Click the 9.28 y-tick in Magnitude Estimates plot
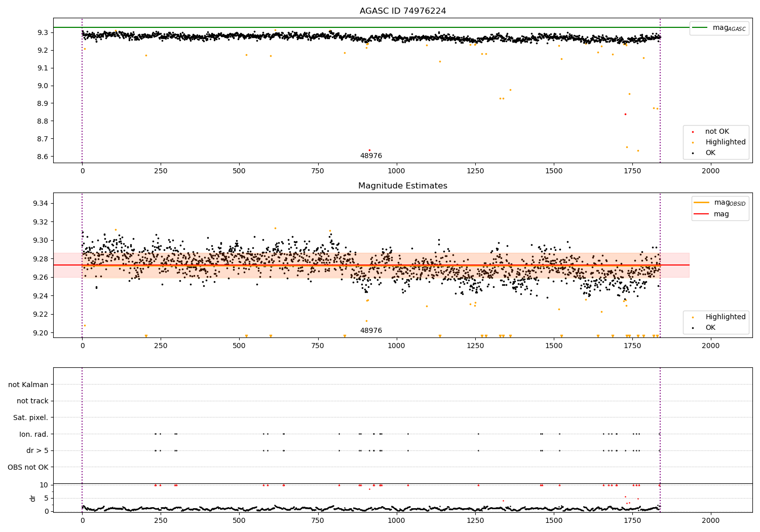The width and height of the screenshot is (760, 532). (x=41, y=259)
